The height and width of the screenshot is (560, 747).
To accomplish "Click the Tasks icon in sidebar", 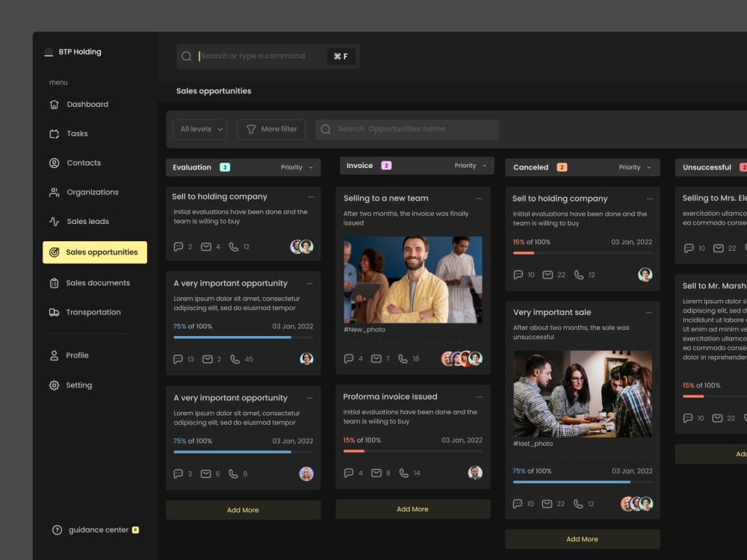I will click(55, 134).
